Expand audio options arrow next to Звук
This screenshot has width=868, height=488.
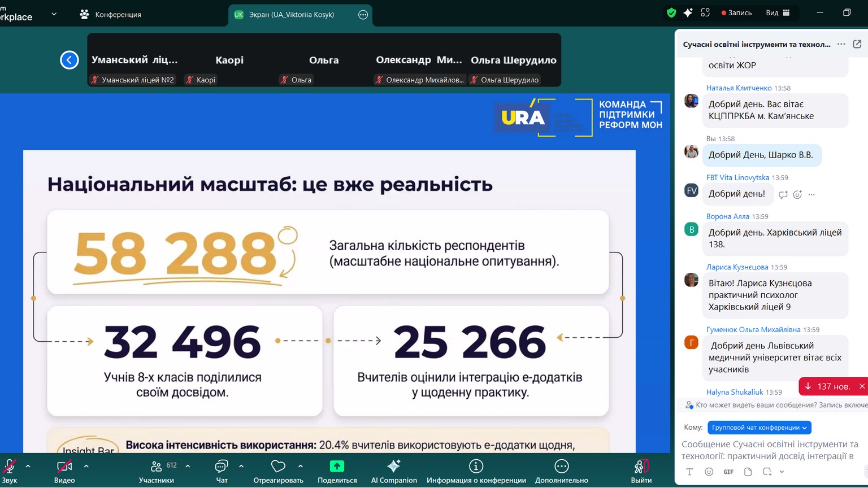tap(28, 466)
